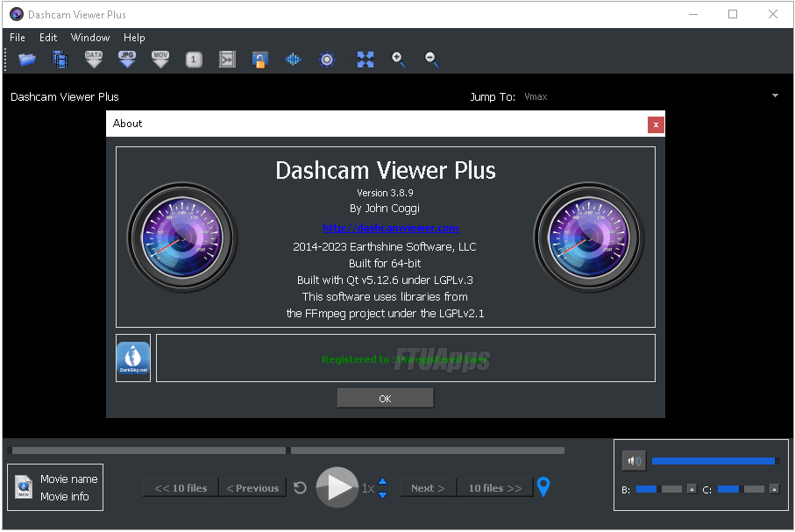Click the replay circular arrow icon
This screenshot has height=532, width=795.
click(300, 488)
